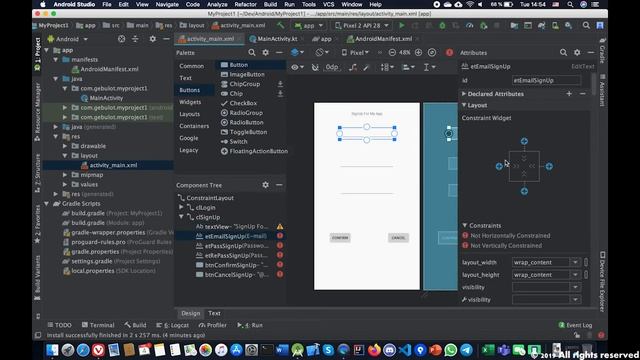This screenshot has width=640, height=360.
Task: Add bottom constraint in Constraint Widget
Action: pos(524,191)
